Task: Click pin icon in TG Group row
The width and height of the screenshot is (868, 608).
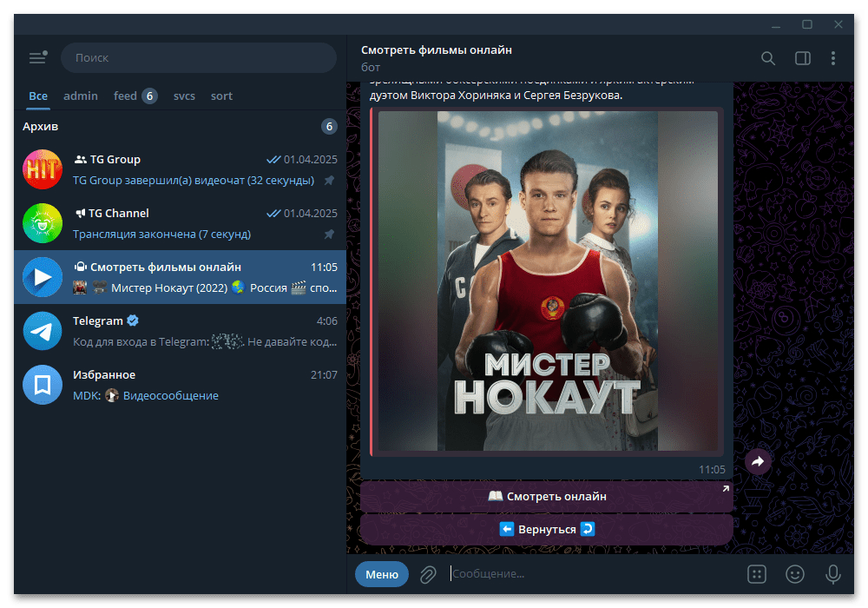Action: [329, 181]
